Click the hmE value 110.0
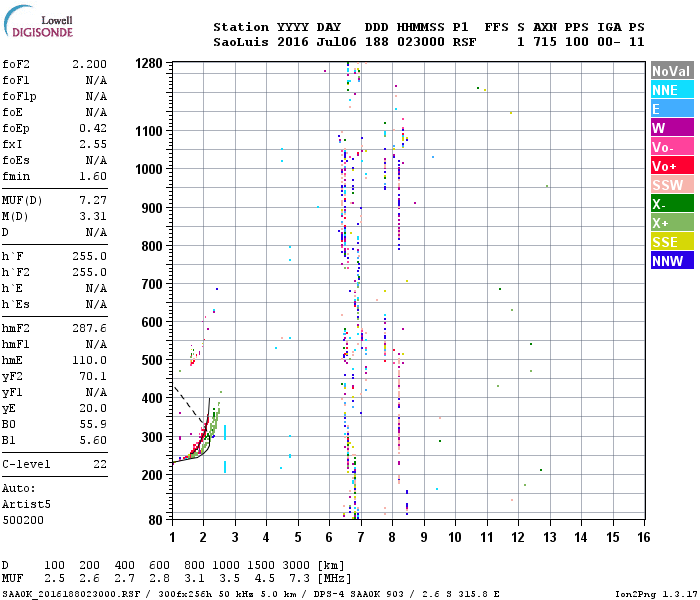 point(89,360)
